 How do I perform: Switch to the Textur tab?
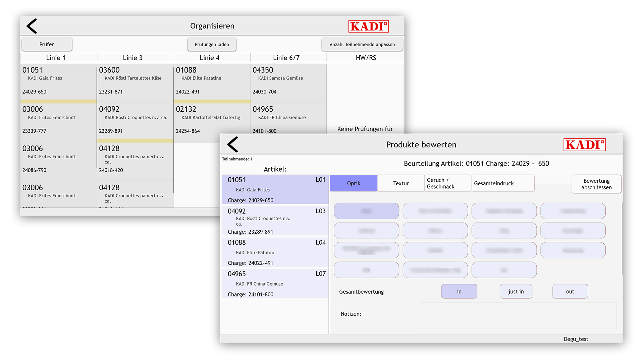click(401, 183)
